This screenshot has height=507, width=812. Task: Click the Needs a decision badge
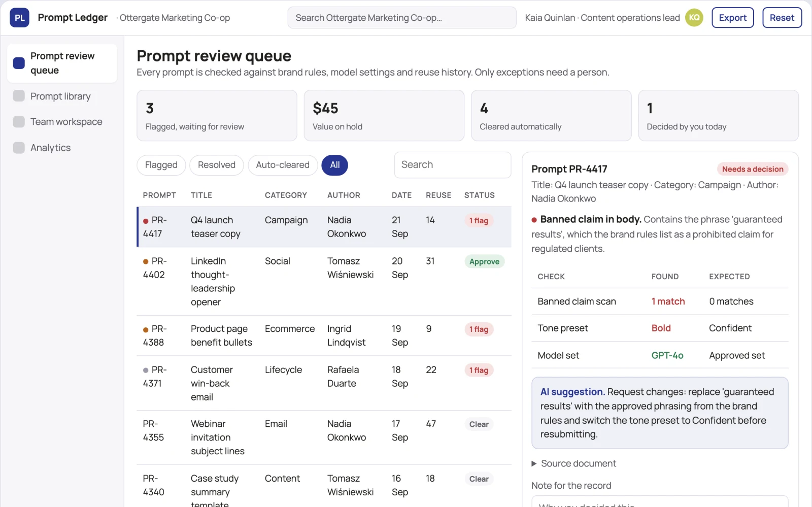point(753,170)
